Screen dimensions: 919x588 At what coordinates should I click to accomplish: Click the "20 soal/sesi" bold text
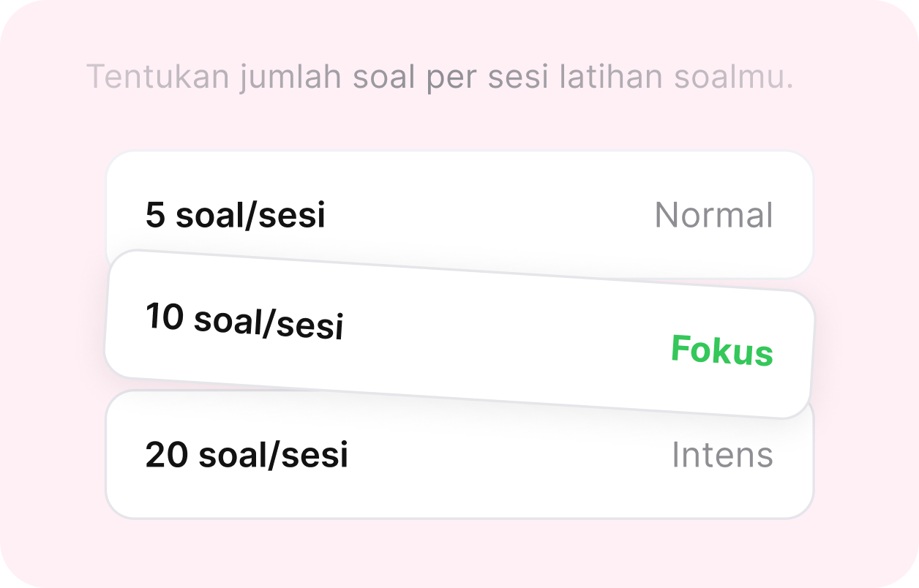(x=247, y=455)
